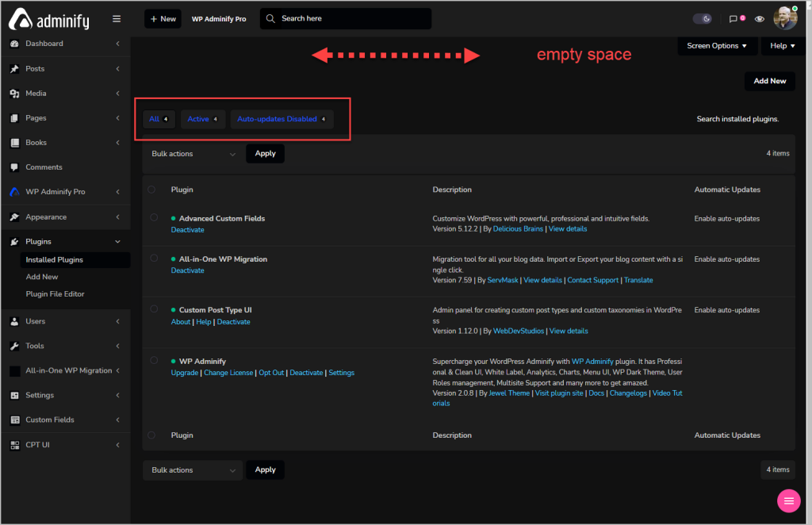
Task: Click the Pages icon in sidebar
Action: tap(14, 118)
